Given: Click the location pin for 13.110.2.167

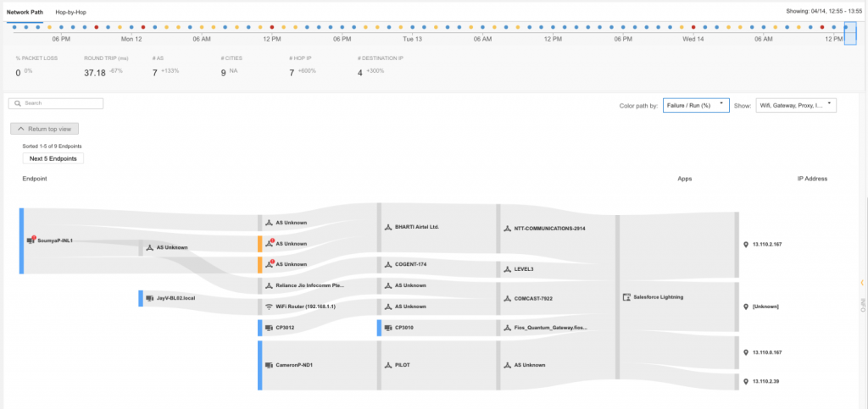Looking at the screenshot, I should [746, 244].
